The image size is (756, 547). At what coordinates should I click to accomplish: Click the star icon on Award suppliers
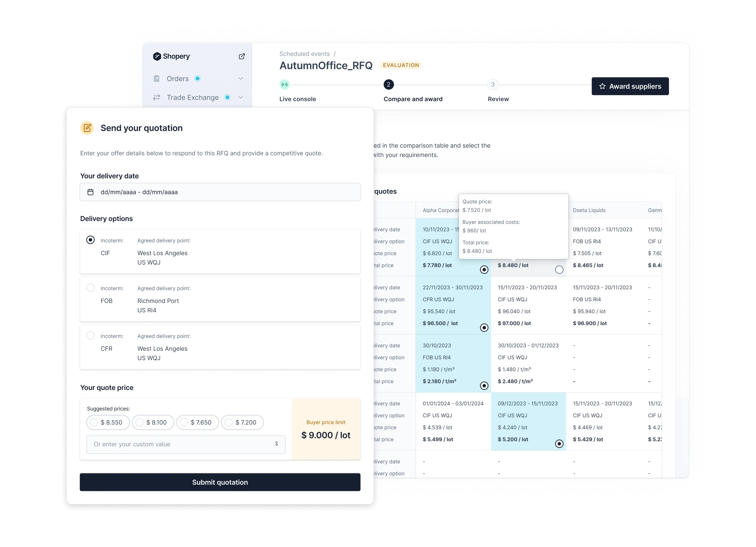[x=602, y=86]
